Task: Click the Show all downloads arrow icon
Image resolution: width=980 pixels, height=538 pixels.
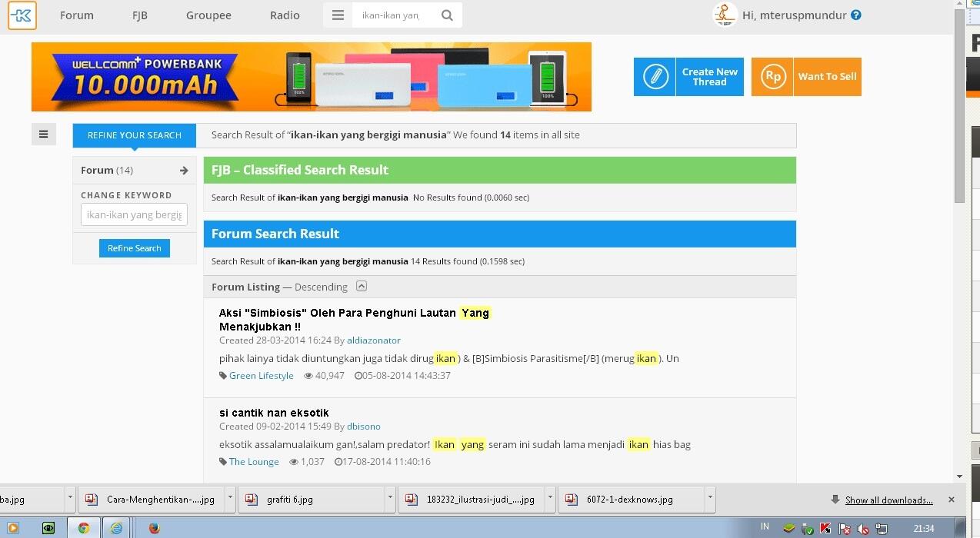Action: pos(835,500)
